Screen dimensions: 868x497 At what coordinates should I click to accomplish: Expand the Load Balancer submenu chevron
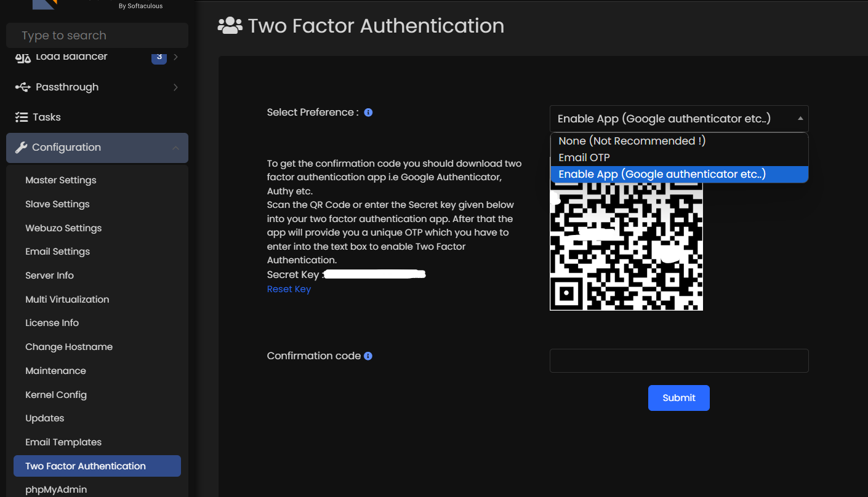(x=175, y=57)
